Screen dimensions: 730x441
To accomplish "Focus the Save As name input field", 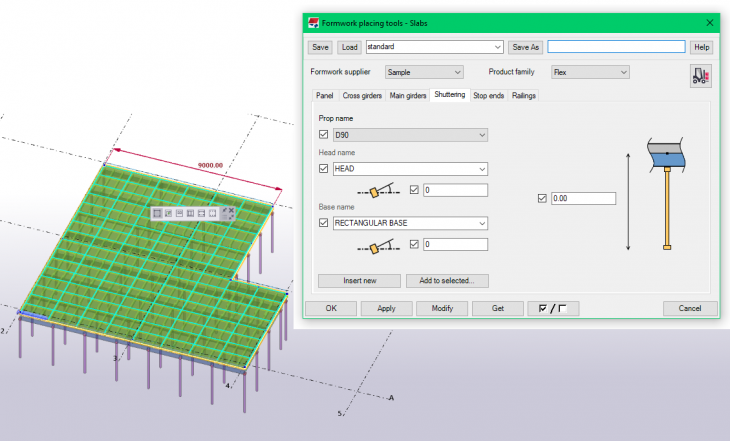I will coord(616,47).
